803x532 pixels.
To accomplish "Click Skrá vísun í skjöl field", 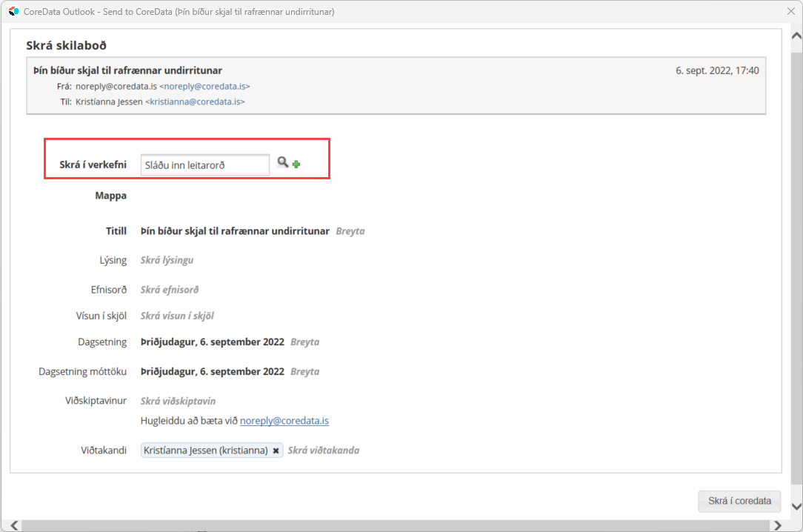I will point(177,316).
